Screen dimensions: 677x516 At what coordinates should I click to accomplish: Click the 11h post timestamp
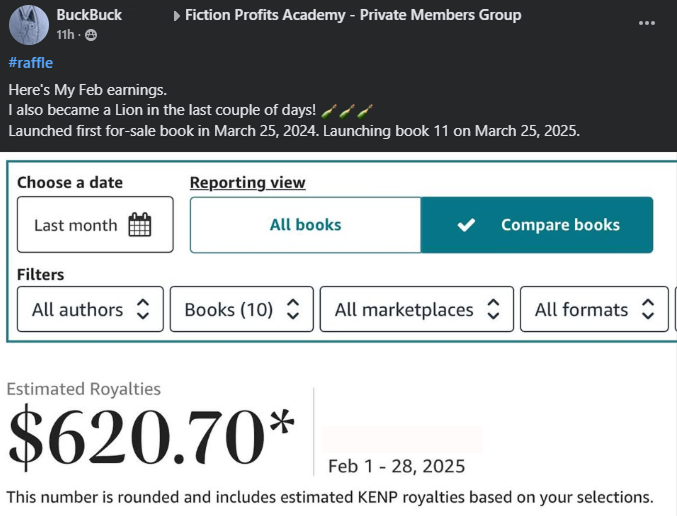pos(66,36)
